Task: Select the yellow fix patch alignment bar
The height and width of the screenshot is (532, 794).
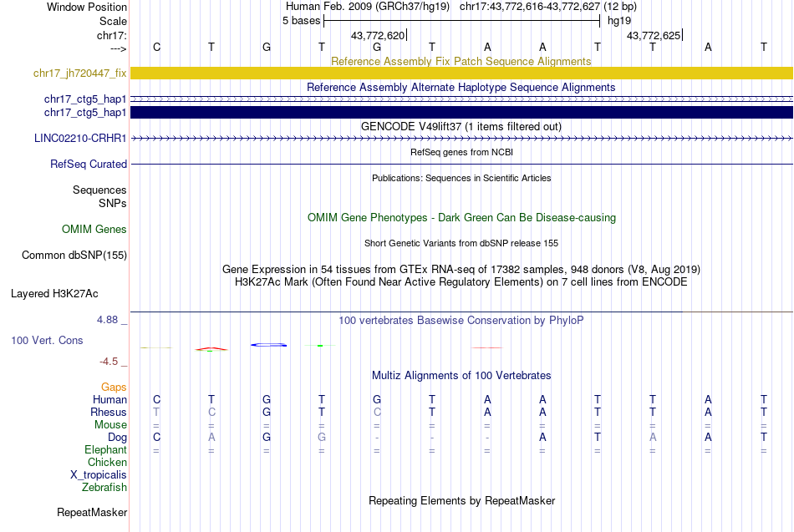Action: tap(461, 73)
